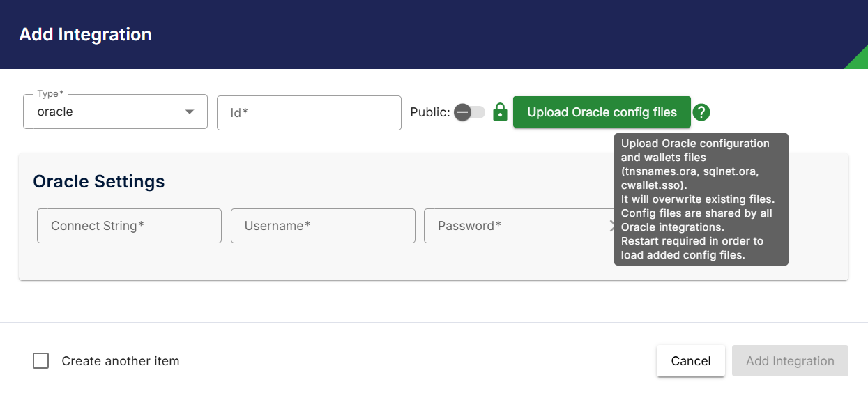Screen dimensions: 868x398
Task: Click the Upload Oracle configuration tooltip text
Action: (x=701, y=199)
